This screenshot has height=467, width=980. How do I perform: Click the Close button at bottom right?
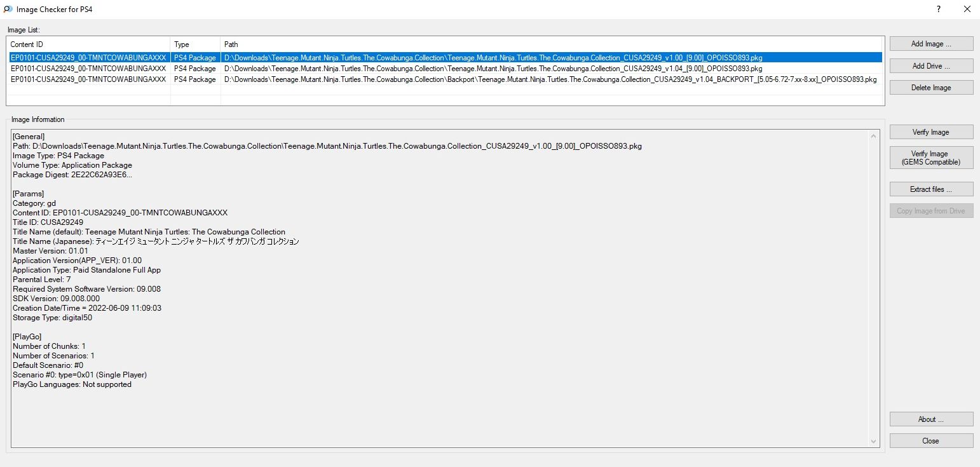[931, 441]
